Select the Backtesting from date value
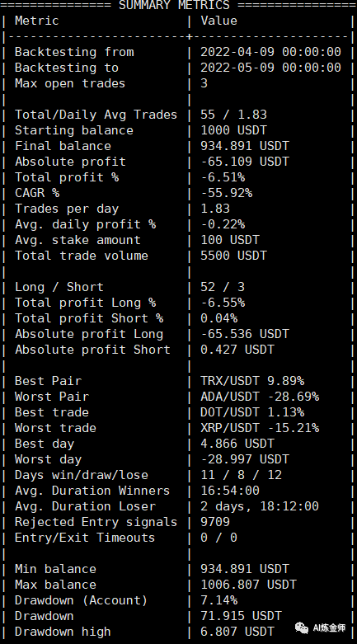 point(270,52)
